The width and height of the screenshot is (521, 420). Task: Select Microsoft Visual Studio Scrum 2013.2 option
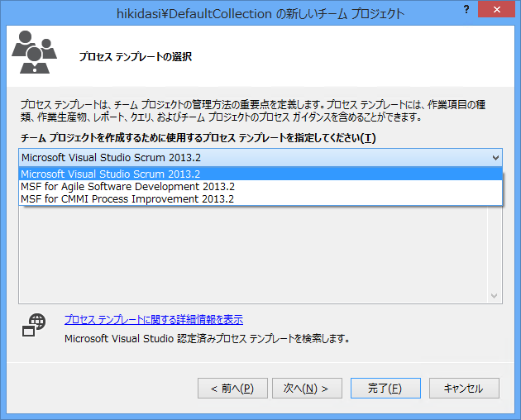click(260, 174)
